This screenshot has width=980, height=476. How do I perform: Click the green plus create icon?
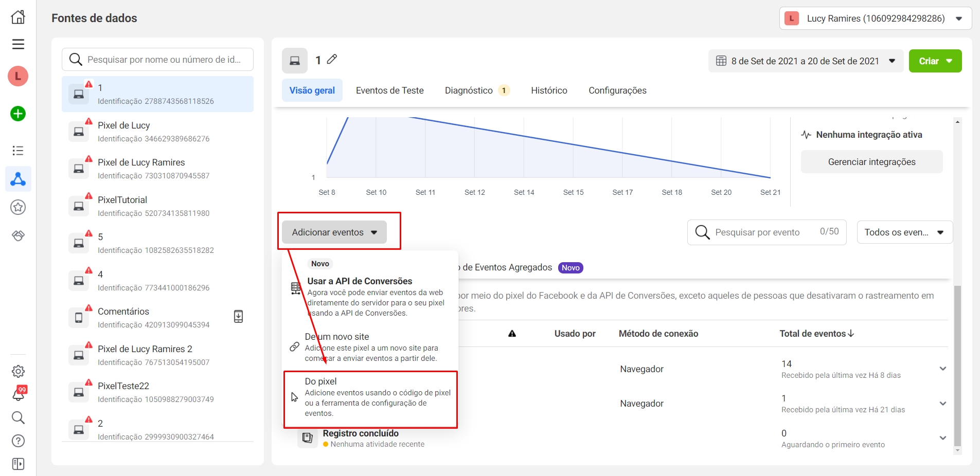(x=18, y=114)
